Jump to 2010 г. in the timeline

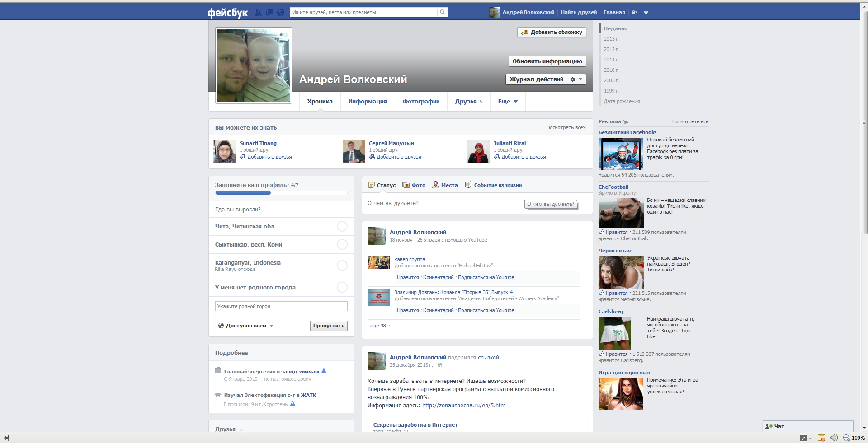point(612,70)
